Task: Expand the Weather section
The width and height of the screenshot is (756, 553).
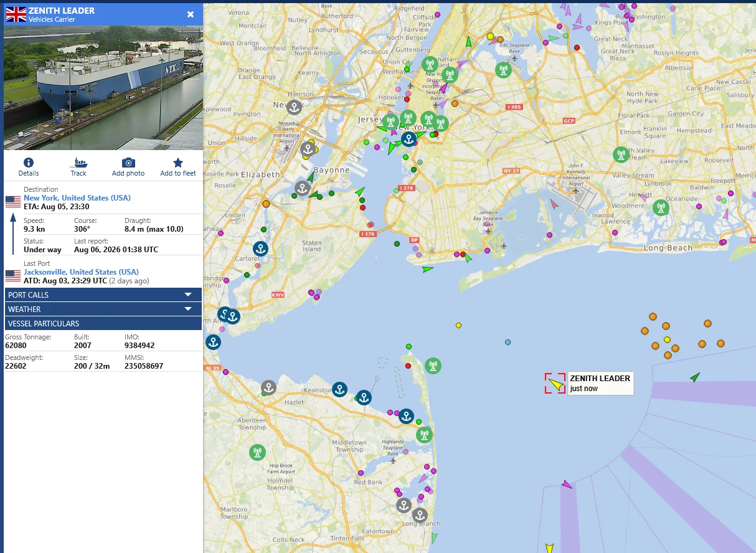Action: [103, 309]
